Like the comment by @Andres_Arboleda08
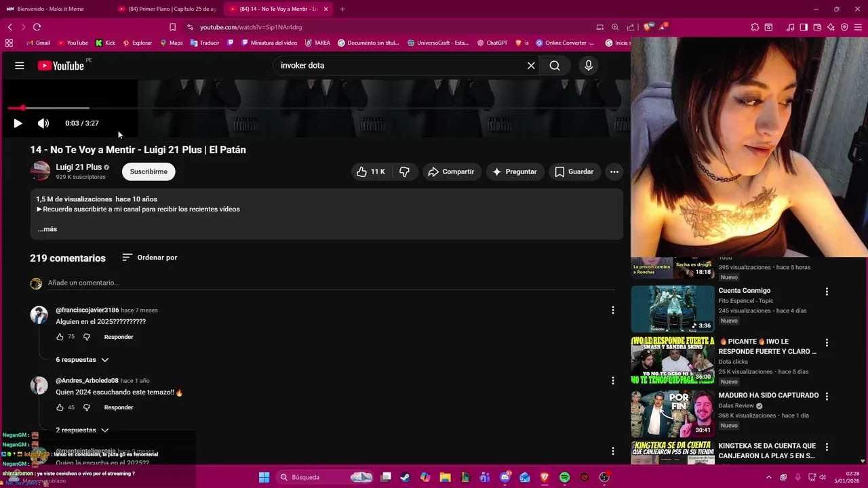Image resolution: width=868 pixels, height=488 pixels. tap(60, 407)
